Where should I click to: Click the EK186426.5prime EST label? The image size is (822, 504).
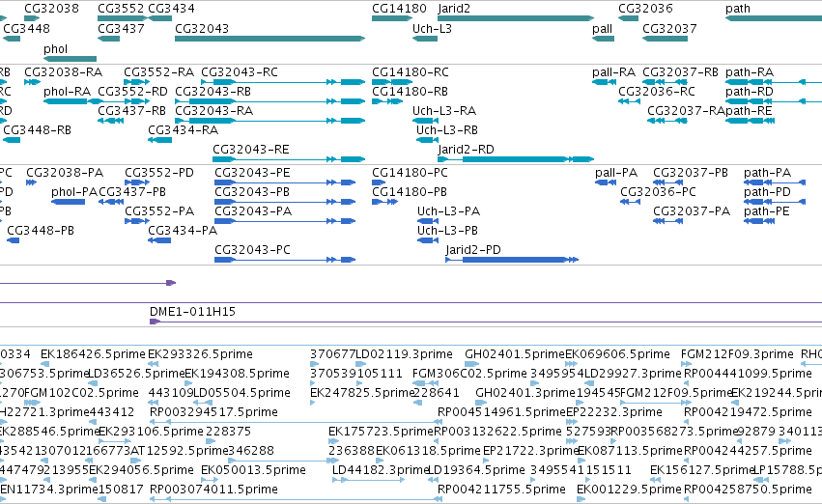pyautogui.click(x=93, y=354)
